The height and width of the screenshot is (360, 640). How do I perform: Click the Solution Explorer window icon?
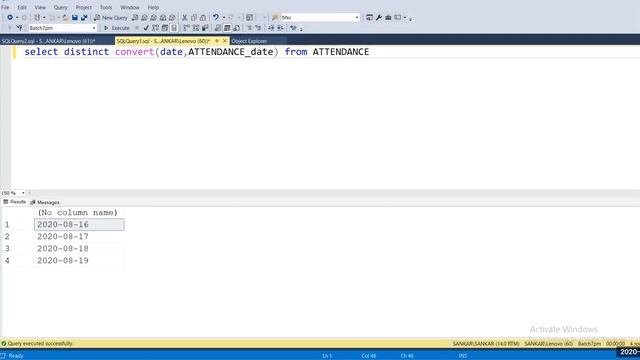pyautogui.click(x=369, y=18)
